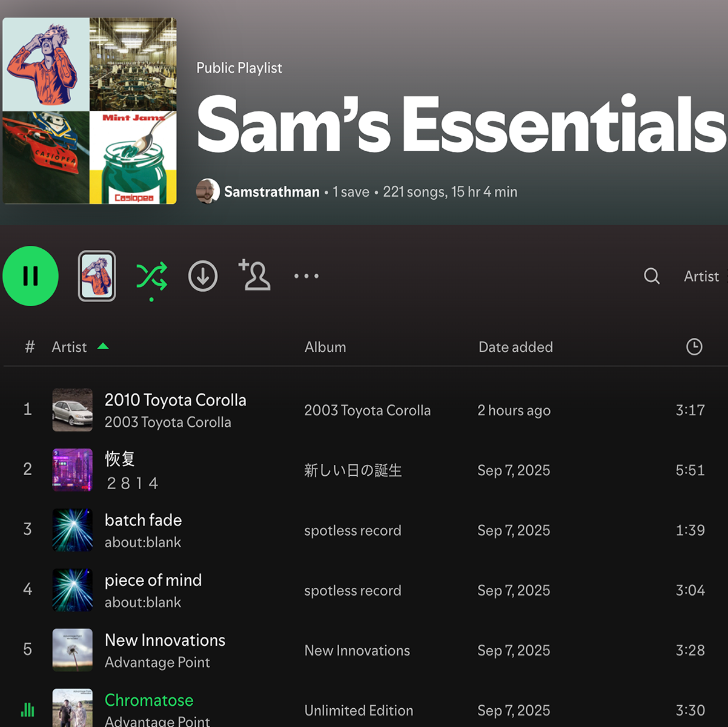
Task: Click the search icon to search within playlist
Action: [652, 275]
